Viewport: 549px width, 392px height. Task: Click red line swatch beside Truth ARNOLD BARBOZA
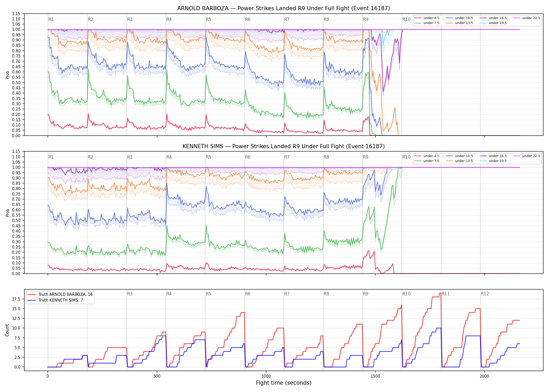pyautogui.click(x=32, y=295)
